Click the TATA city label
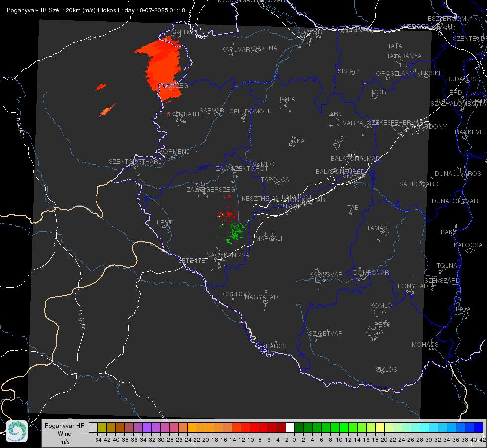487x448 pixels. point(395,46)
